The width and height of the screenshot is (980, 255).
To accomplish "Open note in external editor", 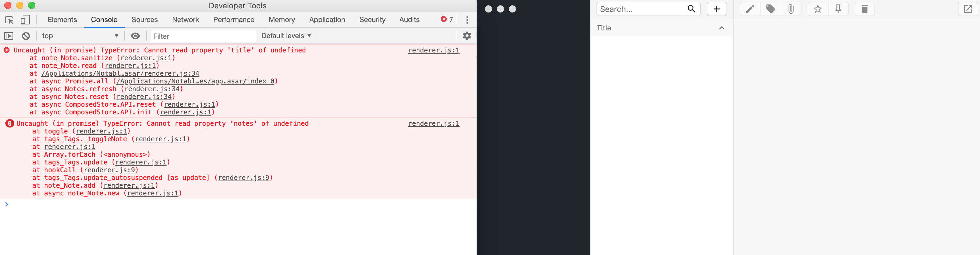I will click(968, 9).
